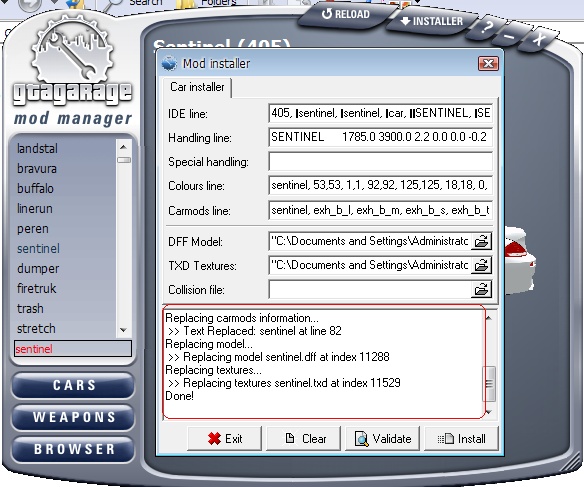Close the mod manager with the X icon
The height and width of the screenshot is (487, 584).
pos(539,39)
